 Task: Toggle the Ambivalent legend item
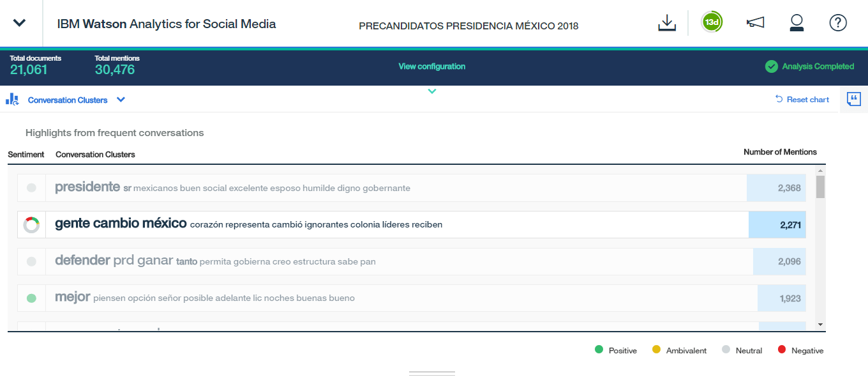tap(680, 350)
